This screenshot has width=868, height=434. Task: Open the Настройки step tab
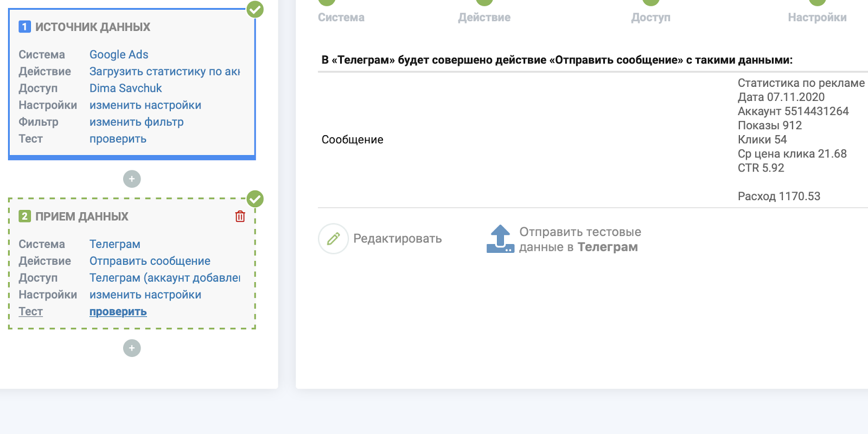(x=818, y=17)
